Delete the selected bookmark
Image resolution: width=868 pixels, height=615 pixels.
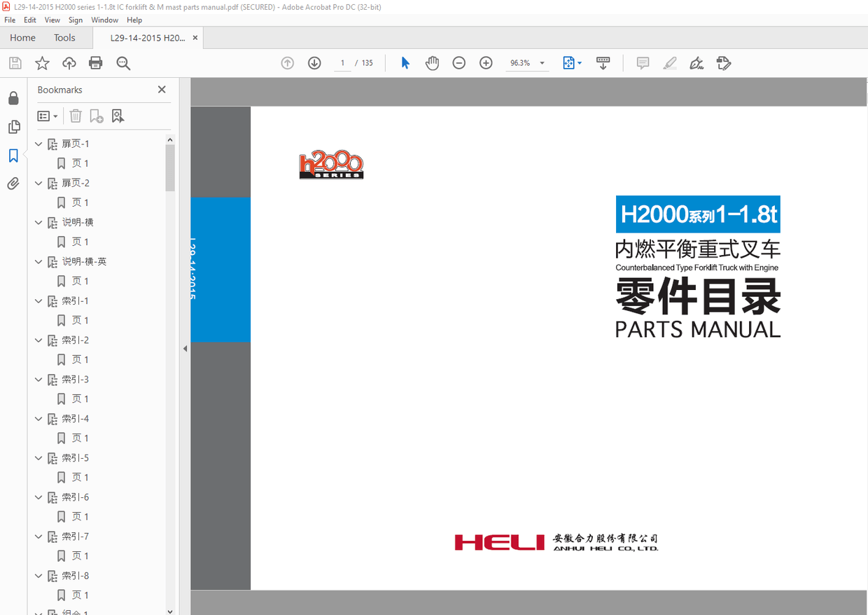[x=76, y=116]
